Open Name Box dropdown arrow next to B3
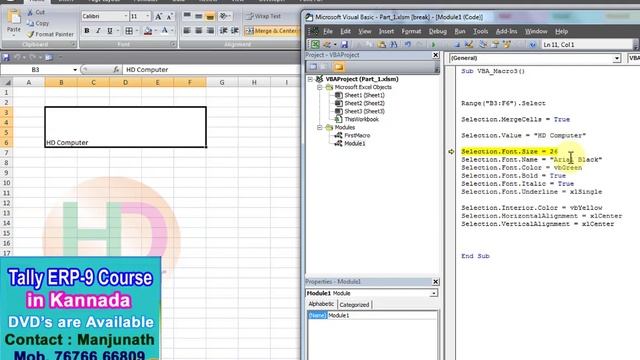 tap(75, 70)
